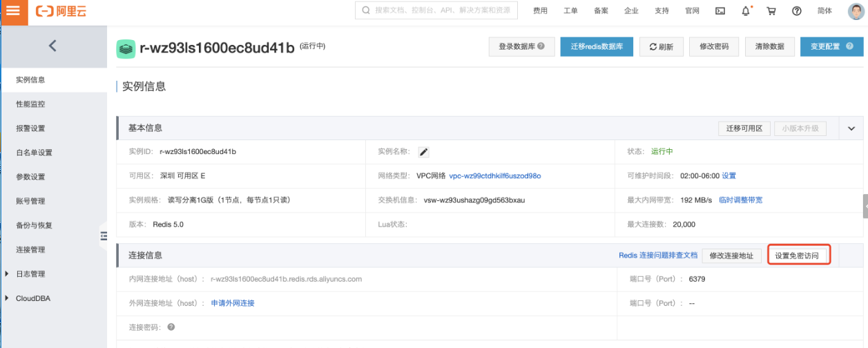Select 白名单设置 in the sidebar
This screenshot has width=868, height=348.
(x=53, y=153)
